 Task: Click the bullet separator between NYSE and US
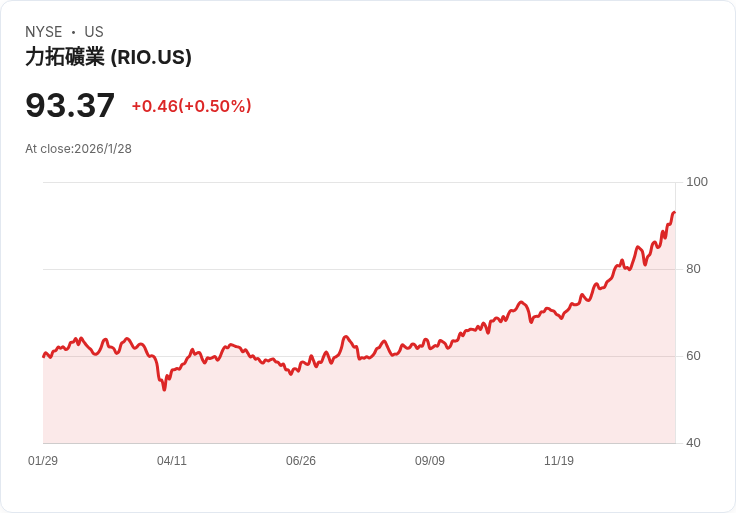[x=74, y=32]
